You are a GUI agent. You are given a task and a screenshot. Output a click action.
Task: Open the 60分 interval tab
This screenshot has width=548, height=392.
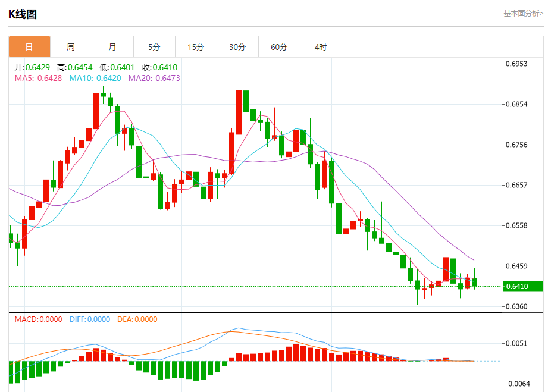click(279, 47)
